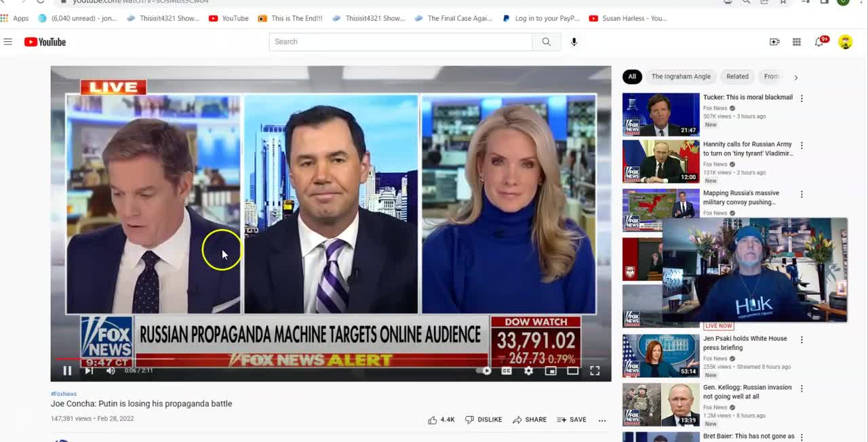868x442 pixels.
Task: Select The Ingraham Angle chip
Action: tap(681, 77)
